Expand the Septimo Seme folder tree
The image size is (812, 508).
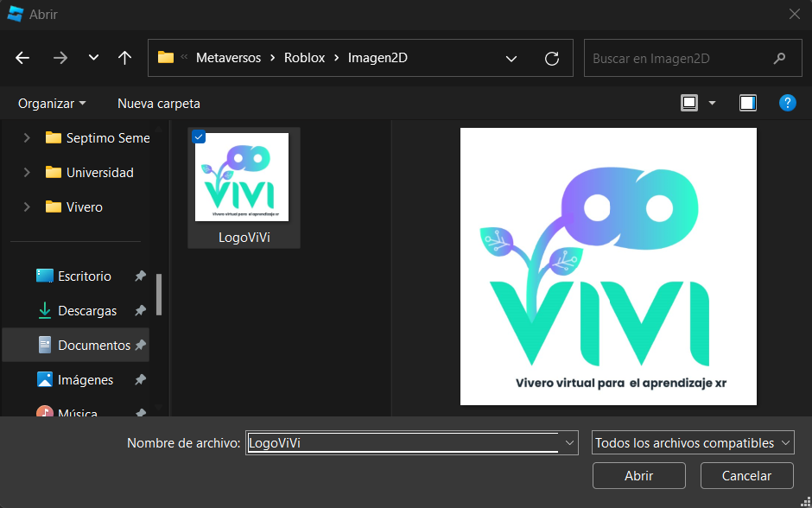coord(27,138)
